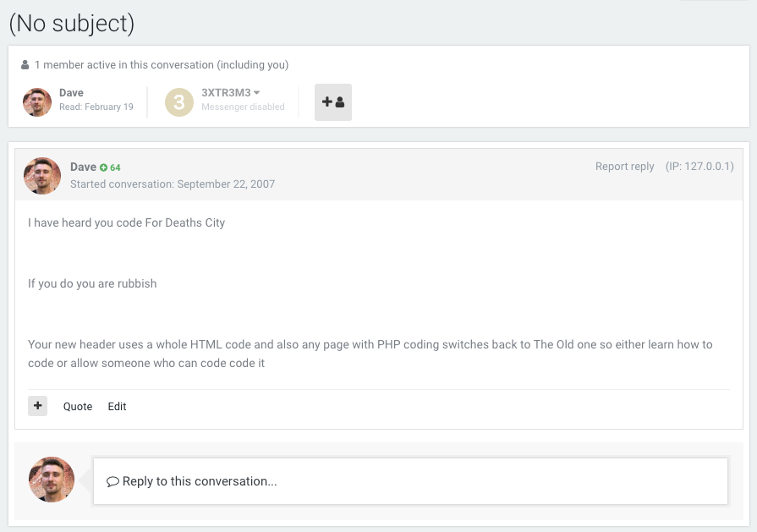Click the add member button
The height and width of the screenshot is (532, 757).
tap(332, 102)
